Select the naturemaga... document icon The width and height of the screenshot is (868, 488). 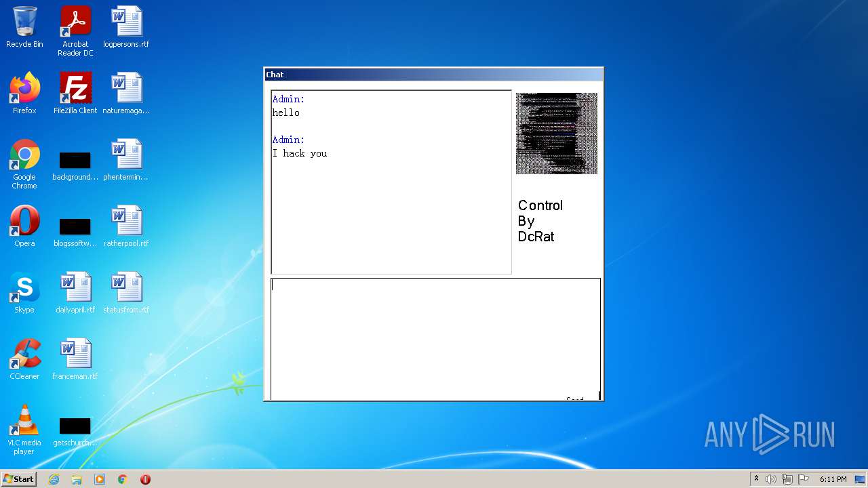pyautogui.click(x=126, y=94)
